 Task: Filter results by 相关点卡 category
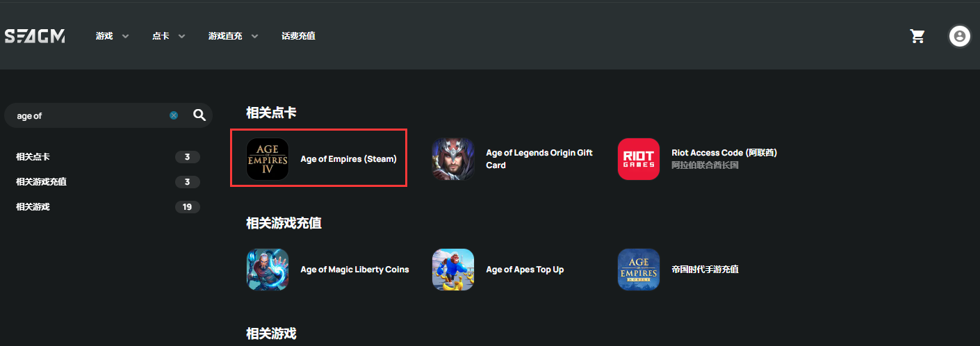(x=108, y=157)
